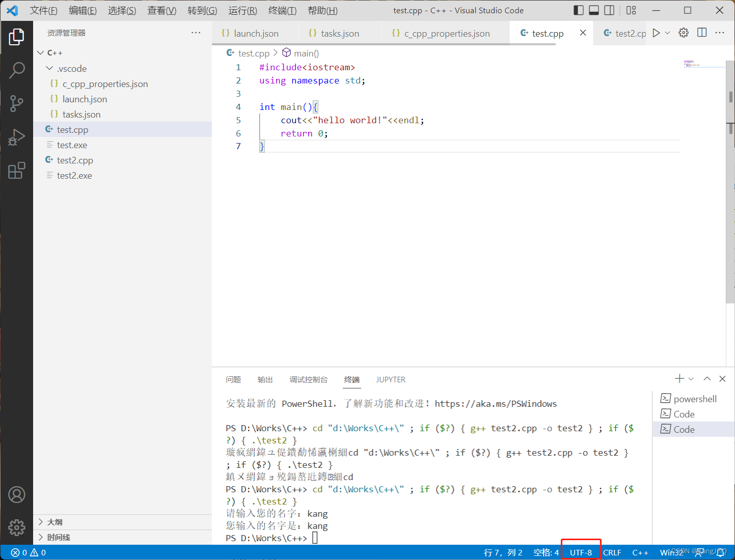Toggle bottom panel layout button
Screen dimensions: 735x560
[x=594, y=10]
